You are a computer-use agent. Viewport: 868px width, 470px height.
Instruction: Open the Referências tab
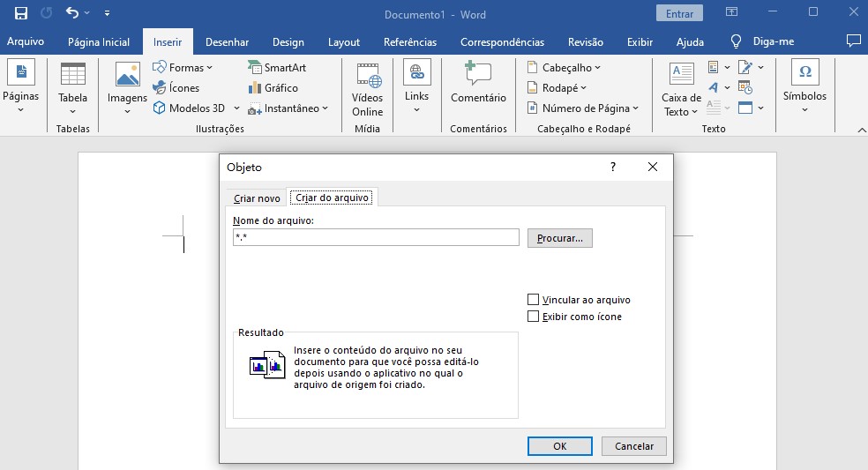[x=410, y=42]
